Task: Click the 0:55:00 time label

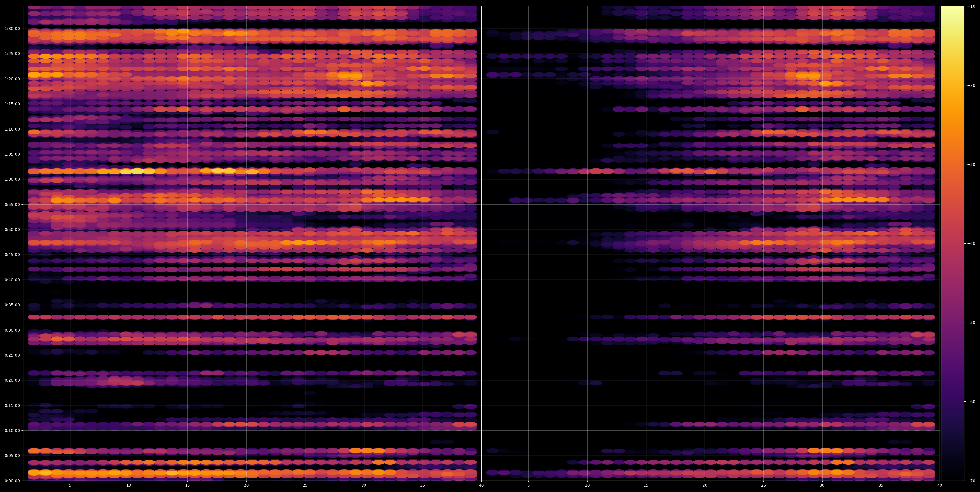Action: point(13,204)
